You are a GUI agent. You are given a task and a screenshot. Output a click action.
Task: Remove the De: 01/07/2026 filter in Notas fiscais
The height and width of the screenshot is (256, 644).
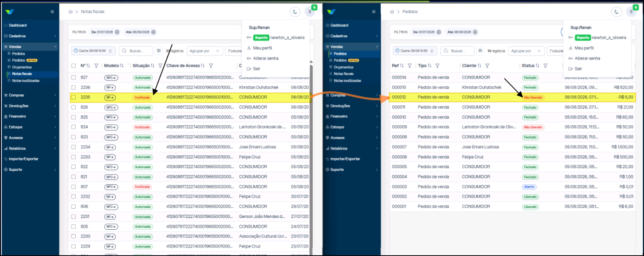117,32
